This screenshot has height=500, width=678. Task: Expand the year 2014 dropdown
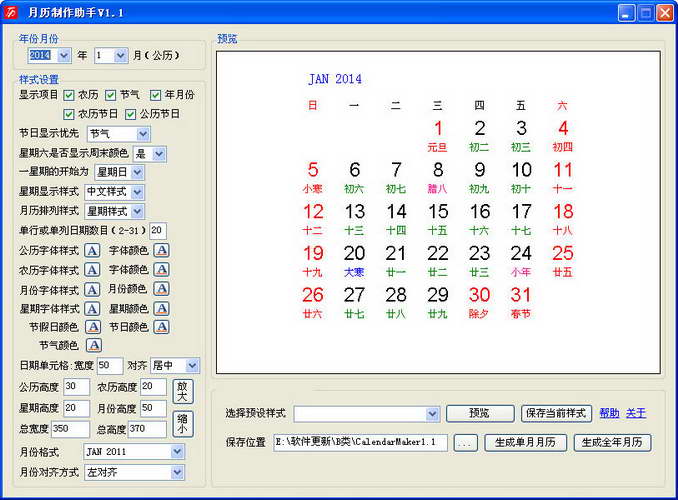tap(64, 55)
